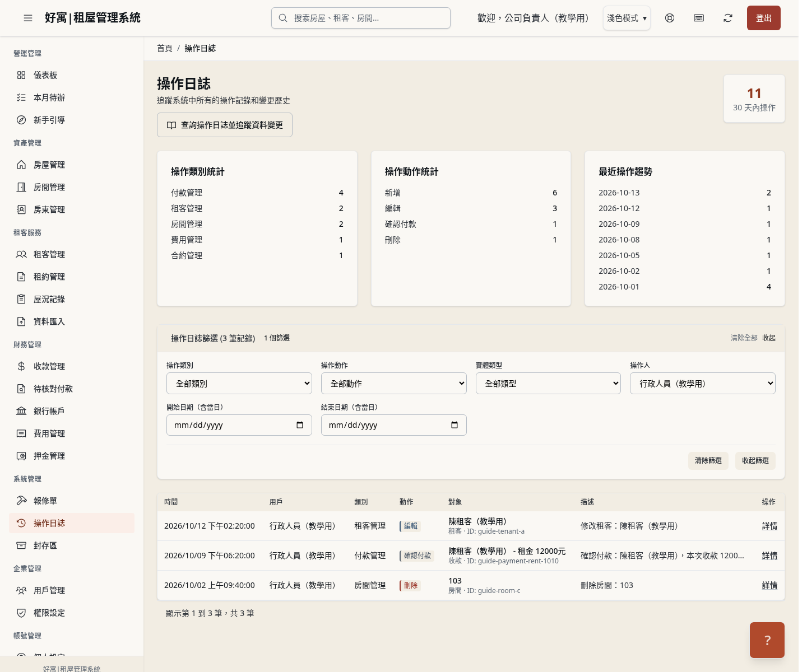Open 用戶管理 in sidebar
This screenshot has width=807, height=672.
72,590
